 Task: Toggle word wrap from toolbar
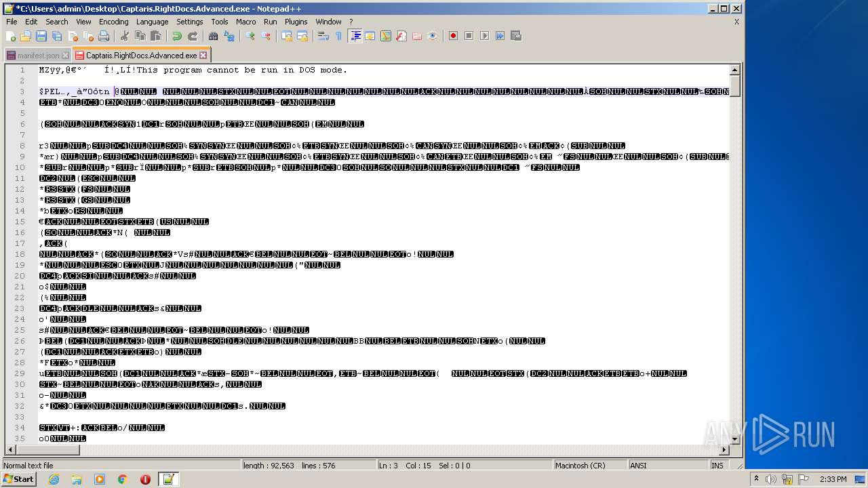click(323, 36)
